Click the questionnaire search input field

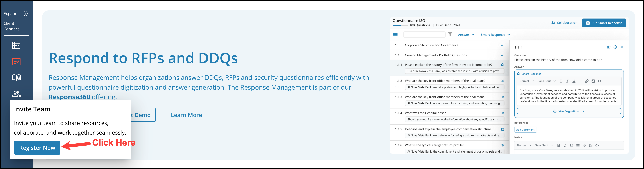click(x=424, y=35)
